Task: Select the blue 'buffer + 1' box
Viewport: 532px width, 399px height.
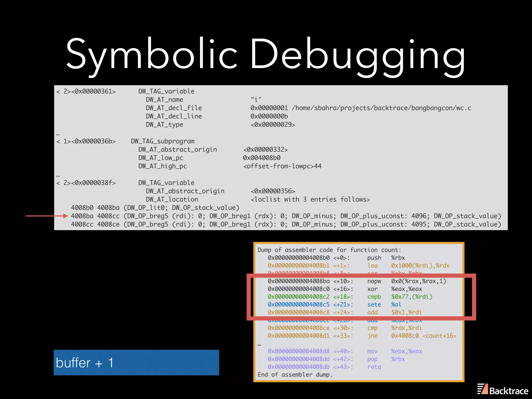Action: [136, 362]
